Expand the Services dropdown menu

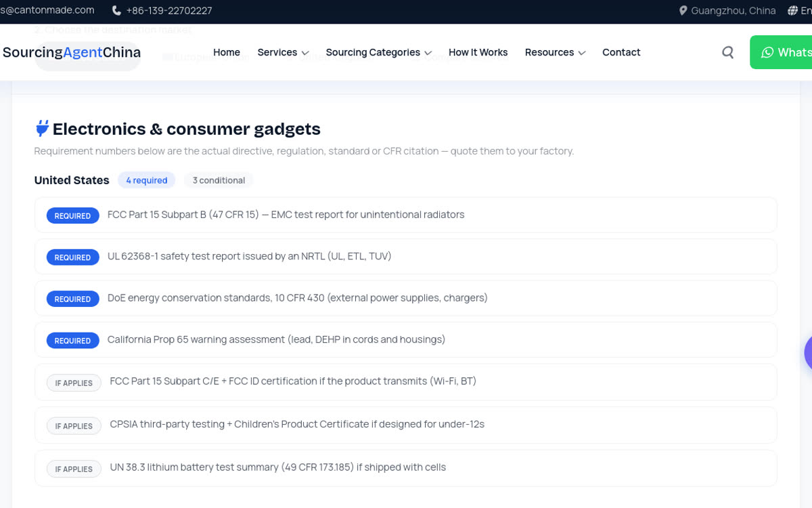click(283, 52)
